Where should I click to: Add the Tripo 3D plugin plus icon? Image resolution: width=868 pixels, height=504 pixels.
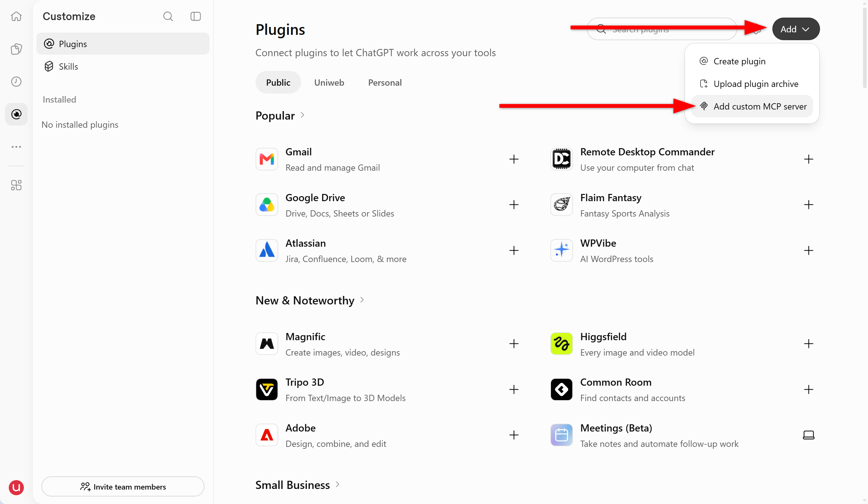pyautogui.click(x=514, y=389)
